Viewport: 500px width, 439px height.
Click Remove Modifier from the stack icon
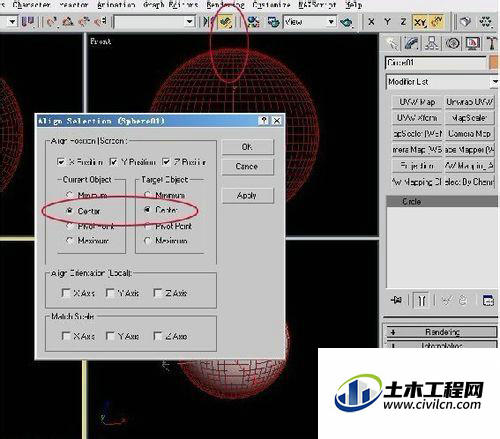tap(463, 300)
